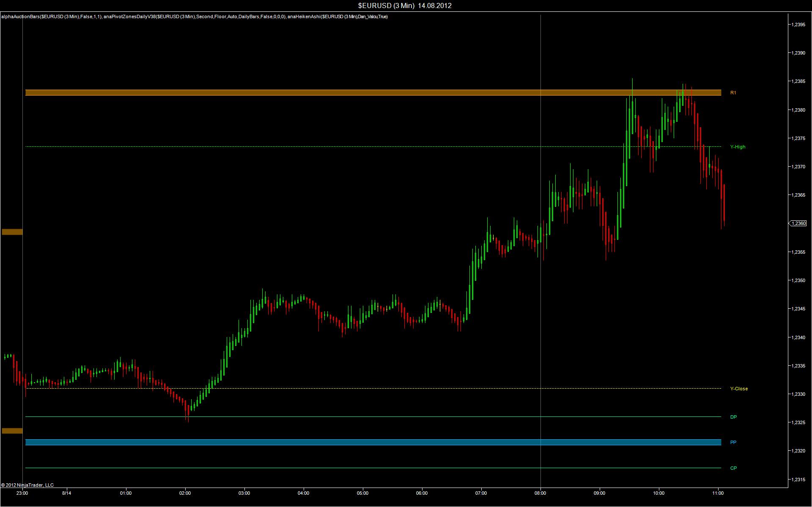
Task: Select the green CP horizontal line
Action: click(x=373, y=468)
